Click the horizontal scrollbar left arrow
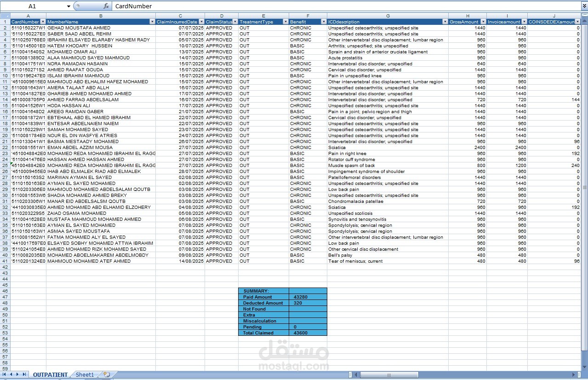This screenshot has height=380, width=588. pyautogui.click(x=356, y=375)
